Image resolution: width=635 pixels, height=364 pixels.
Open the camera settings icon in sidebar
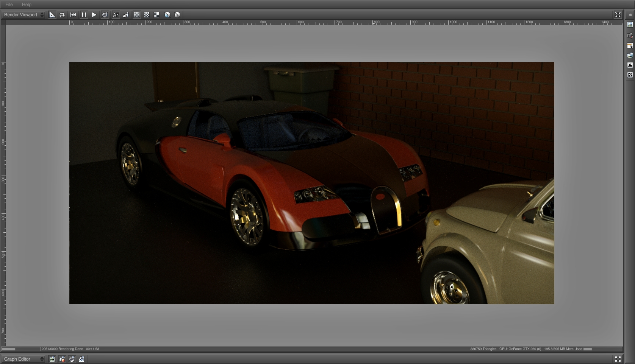click(630, 36)
